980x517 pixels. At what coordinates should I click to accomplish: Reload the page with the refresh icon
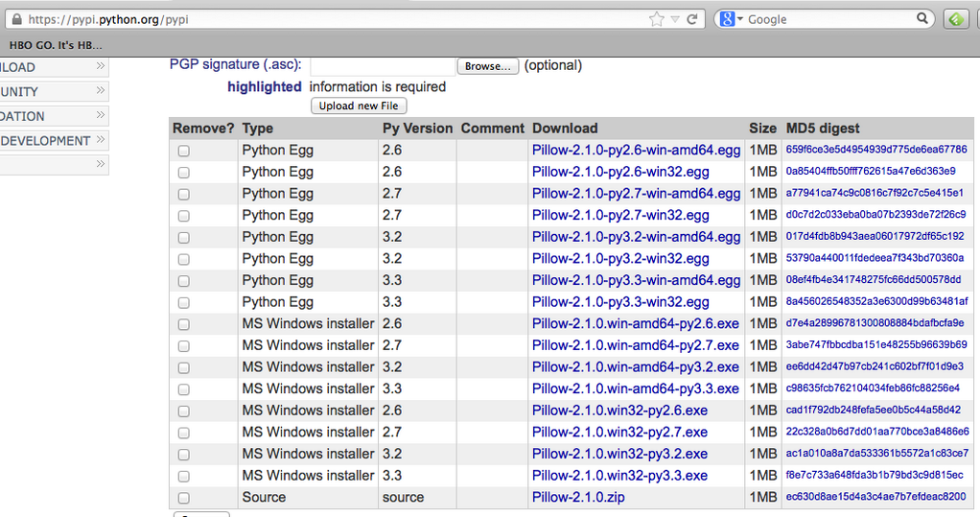point(692,19)
